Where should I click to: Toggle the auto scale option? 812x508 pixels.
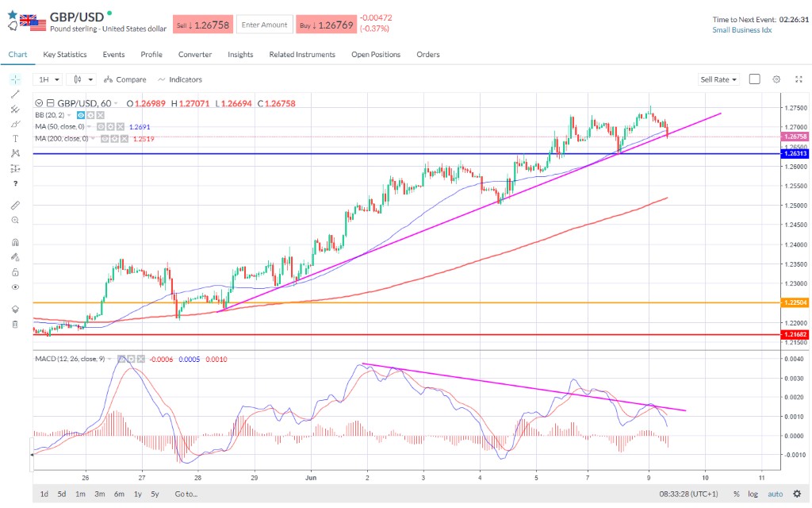[776, 494]
